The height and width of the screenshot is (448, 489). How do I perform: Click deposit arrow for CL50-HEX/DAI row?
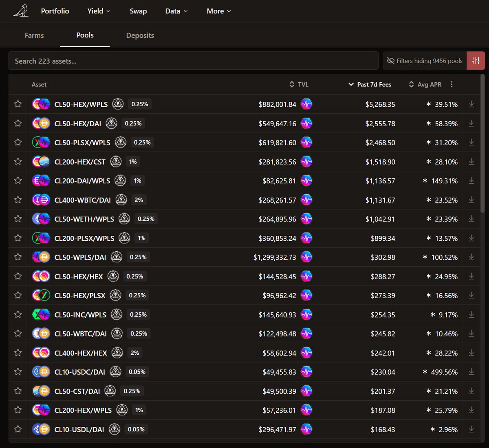[471, 123]
